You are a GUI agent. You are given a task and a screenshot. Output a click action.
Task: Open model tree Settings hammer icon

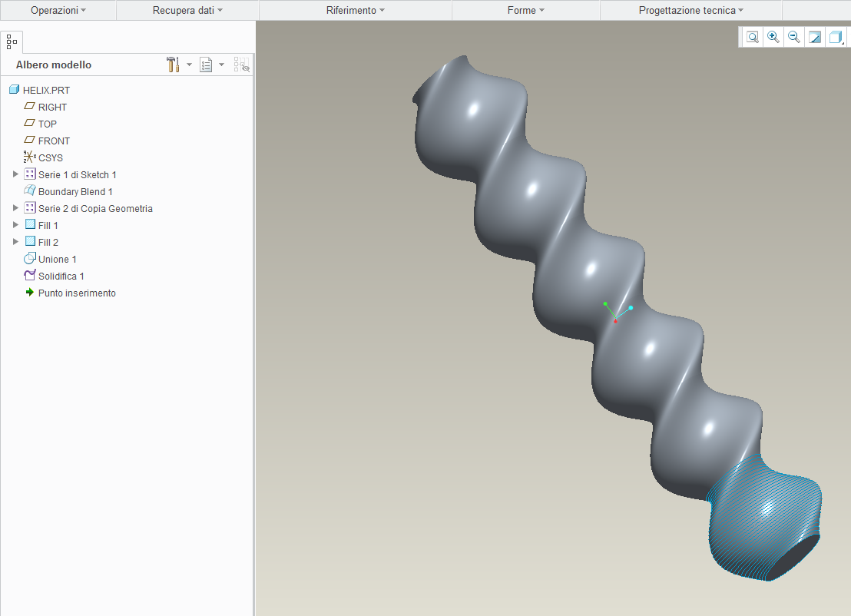[173, 65]
